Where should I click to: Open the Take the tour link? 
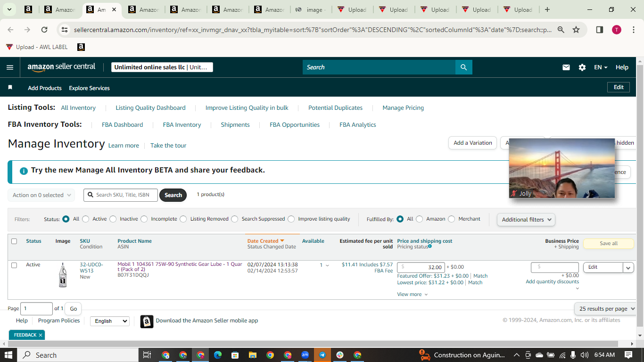pyautogui.click(x=168, y=146)
